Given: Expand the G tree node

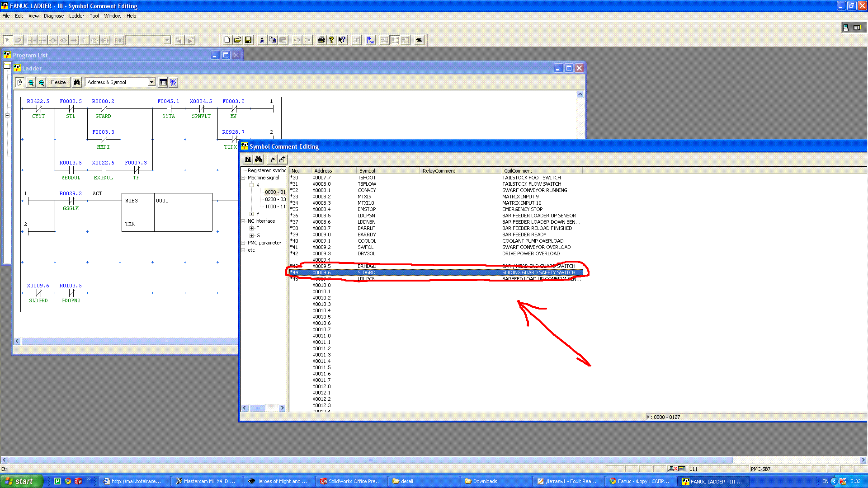Looking at the screenshot, I should click(x=251, y=236).
